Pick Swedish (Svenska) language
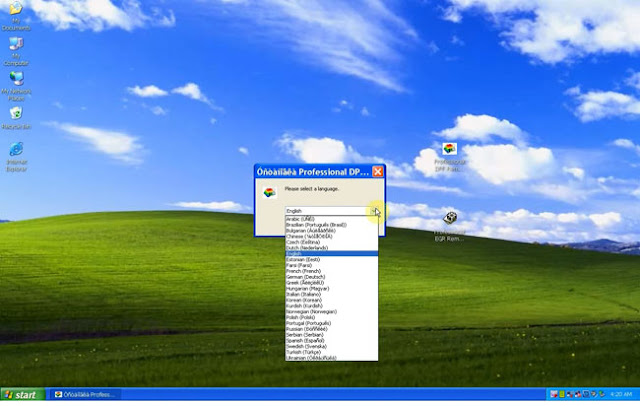The height and width of the screenshot is (406, 640). [x=331, y=346]
